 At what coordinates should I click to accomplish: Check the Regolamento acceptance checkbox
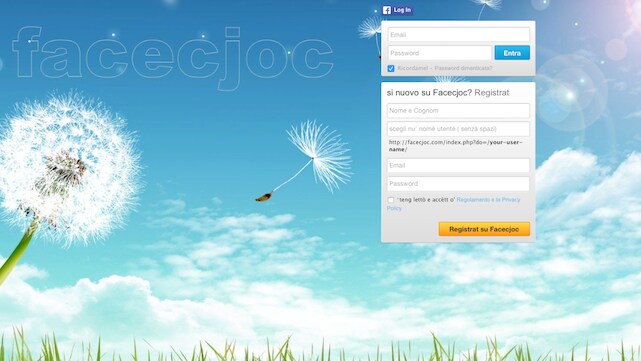(x=391, y=200)
